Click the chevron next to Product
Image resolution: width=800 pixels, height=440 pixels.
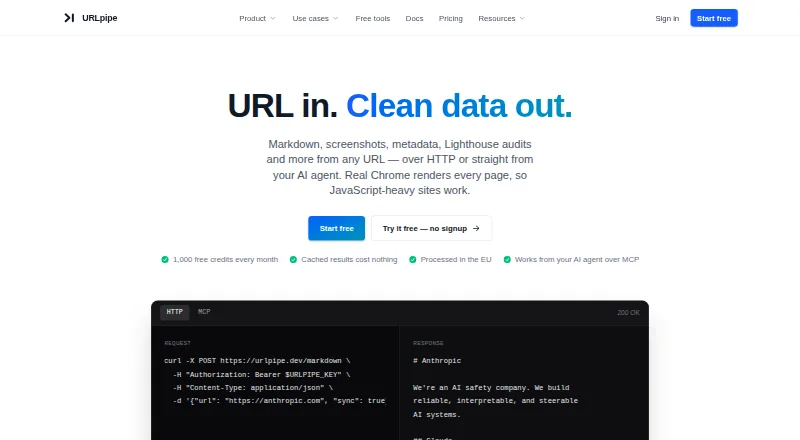tap(272, 18)
